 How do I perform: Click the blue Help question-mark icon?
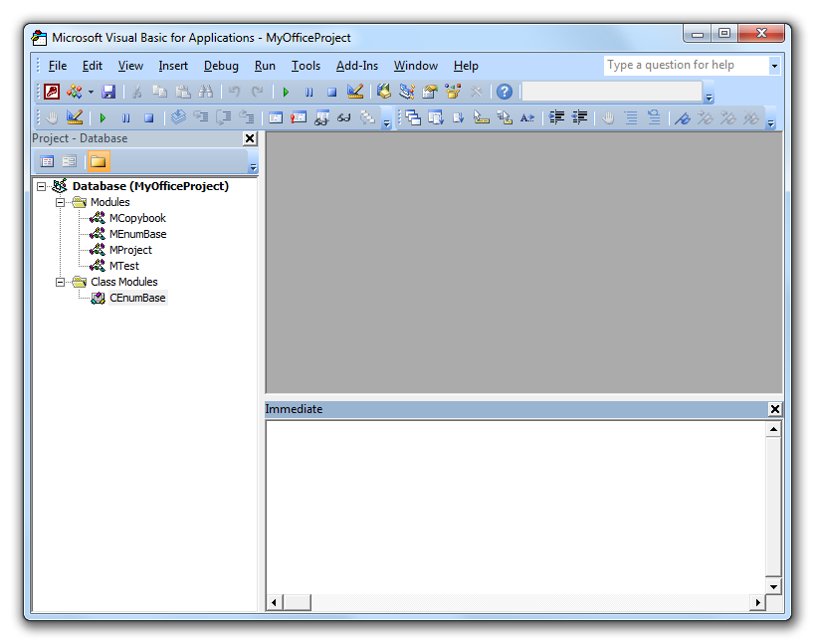coord(505,93)
